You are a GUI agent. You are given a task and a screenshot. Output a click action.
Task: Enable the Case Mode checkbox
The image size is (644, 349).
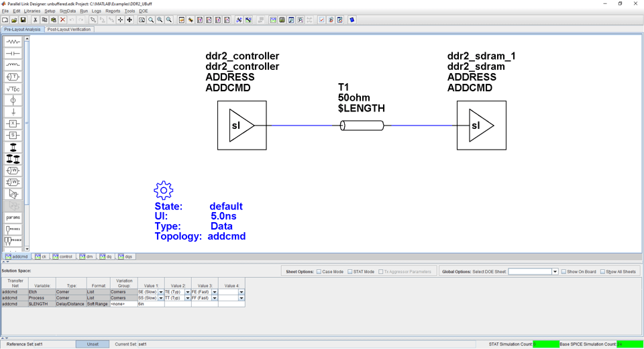point(319,272)
